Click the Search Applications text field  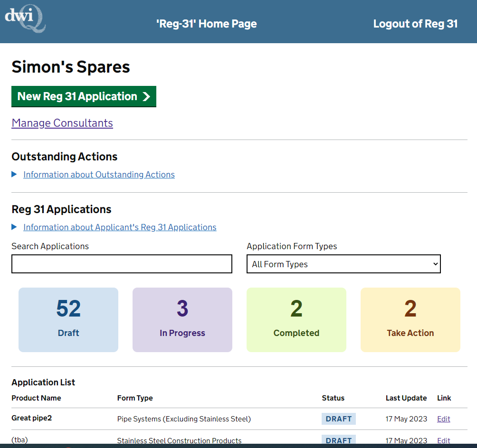122,264
